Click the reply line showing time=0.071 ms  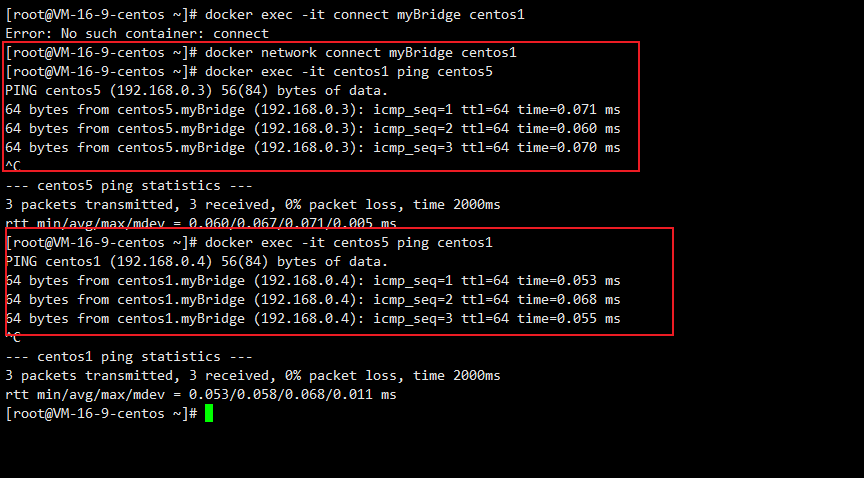312,109
